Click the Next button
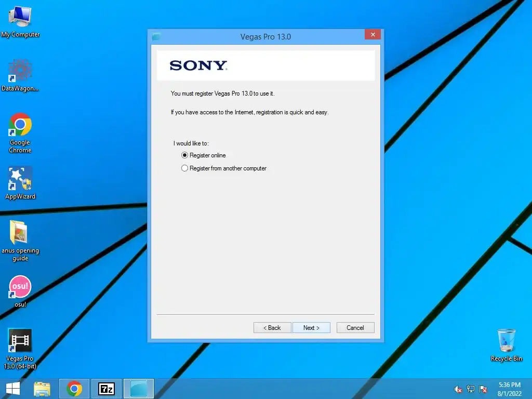This screenshot has height=399, width=532. tap(311, 327)
